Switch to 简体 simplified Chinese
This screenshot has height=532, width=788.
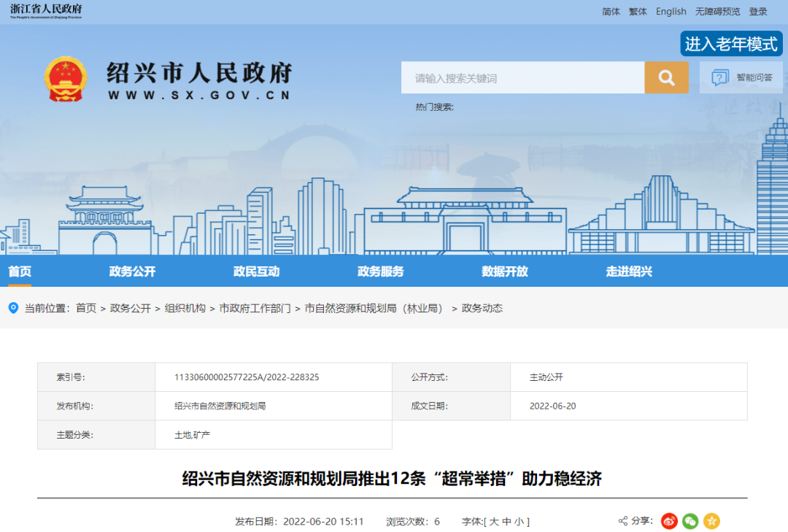pyautogui.click(x=611, y=12)
